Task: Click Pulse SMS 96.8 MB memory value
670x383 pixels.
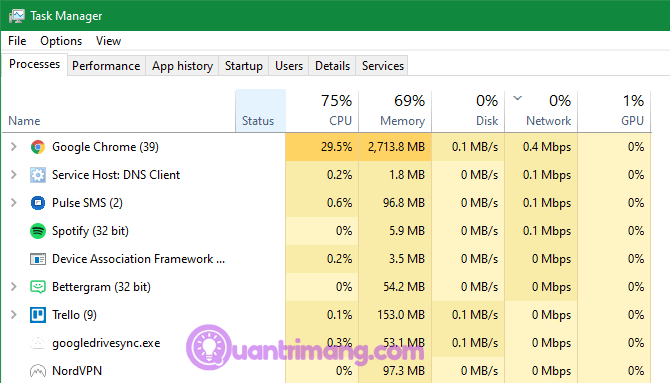Action: coord(404,203)
